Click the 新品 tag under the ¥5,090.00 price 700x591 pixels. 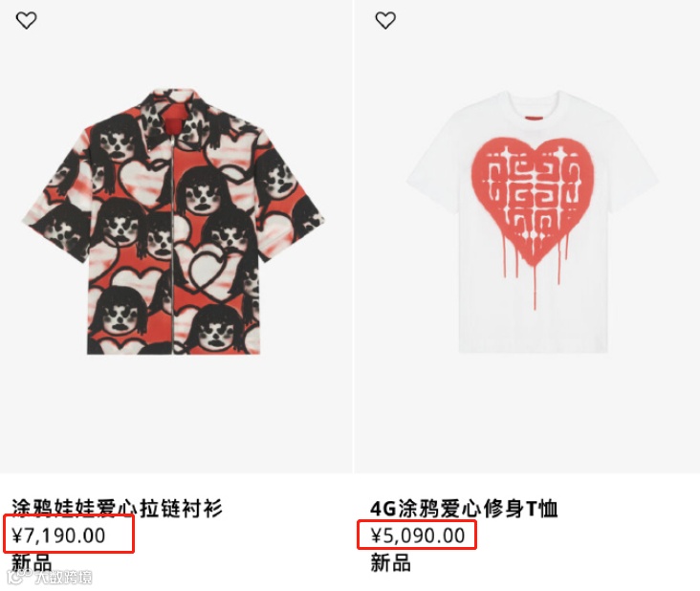(390, 562)
